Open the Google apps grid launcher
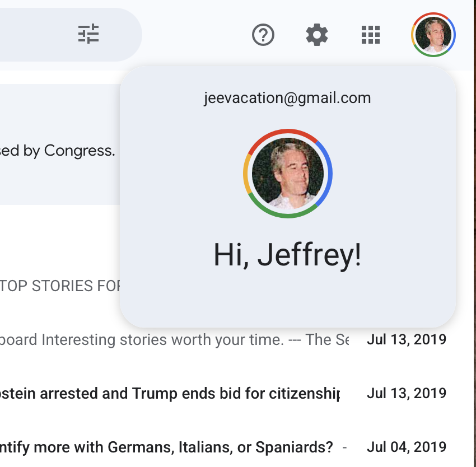This screenshot has height=467, width=476. click(x=371, y=35)
